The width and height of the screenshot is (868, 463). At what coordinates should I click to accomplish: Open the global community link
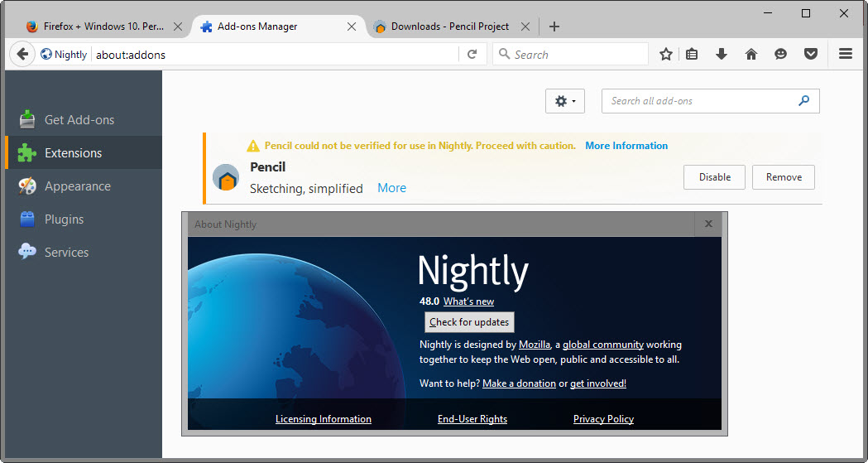[603, 345]
